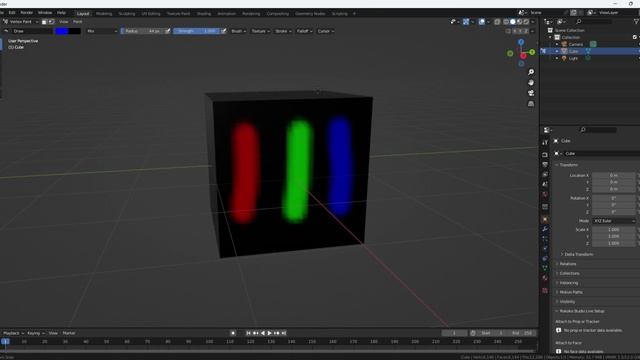Toggle Collection exclude checkbox in outliner
The image size is (640, 360).
pyautogui.click(x=635, y=37)
